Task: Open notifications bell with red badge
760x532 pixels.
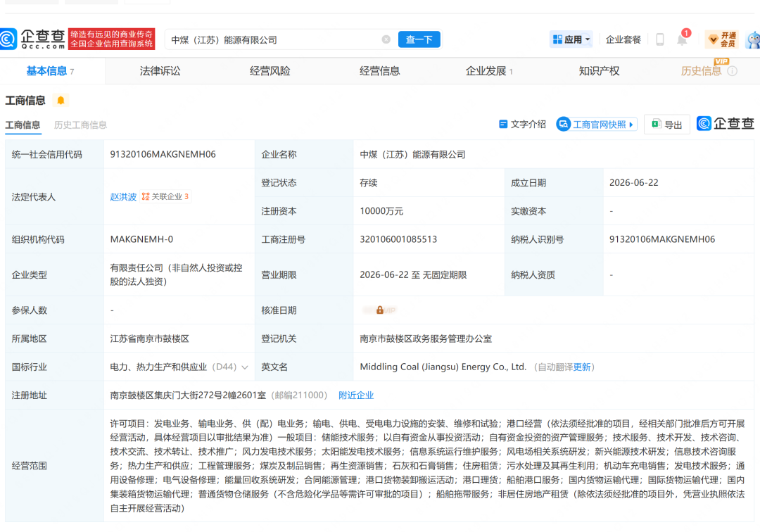Action: tap(683, 39)
